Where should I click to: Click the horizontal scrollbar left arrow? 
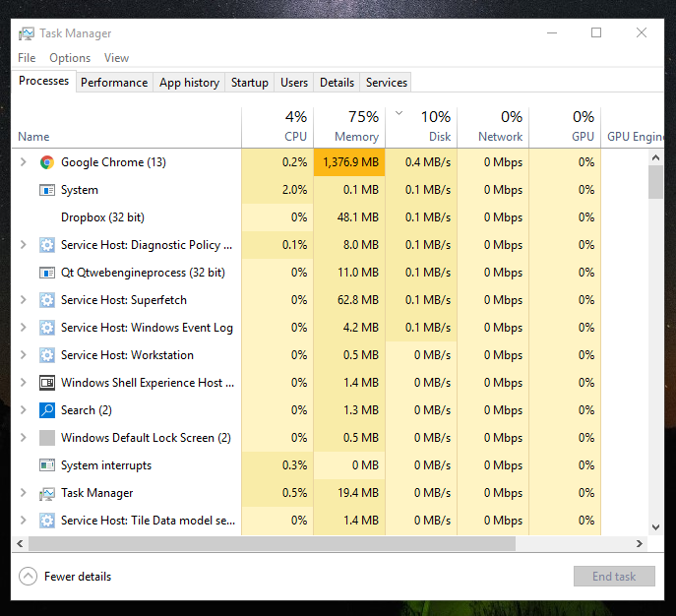20,543
